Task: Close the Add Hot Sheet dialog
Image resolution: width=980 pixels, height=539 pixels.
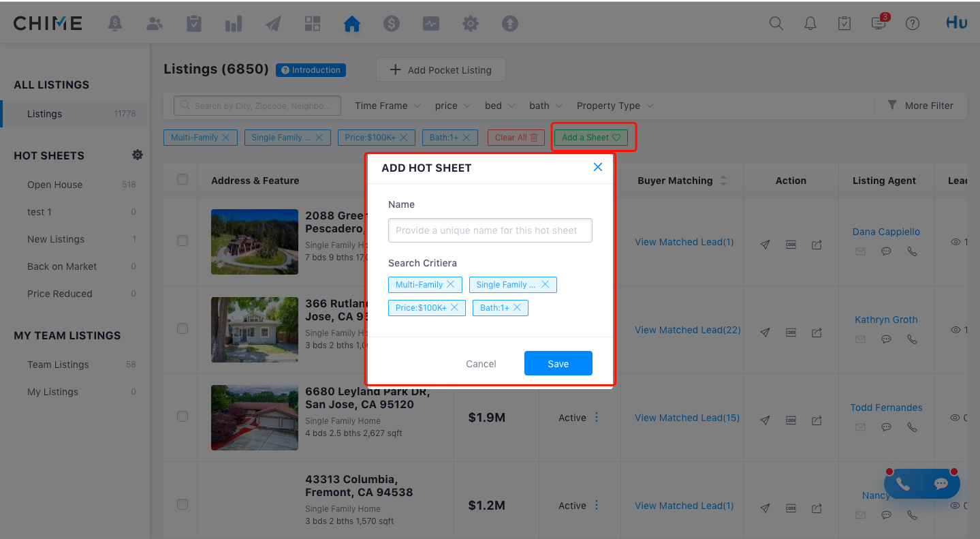Action: pos(598,167)
